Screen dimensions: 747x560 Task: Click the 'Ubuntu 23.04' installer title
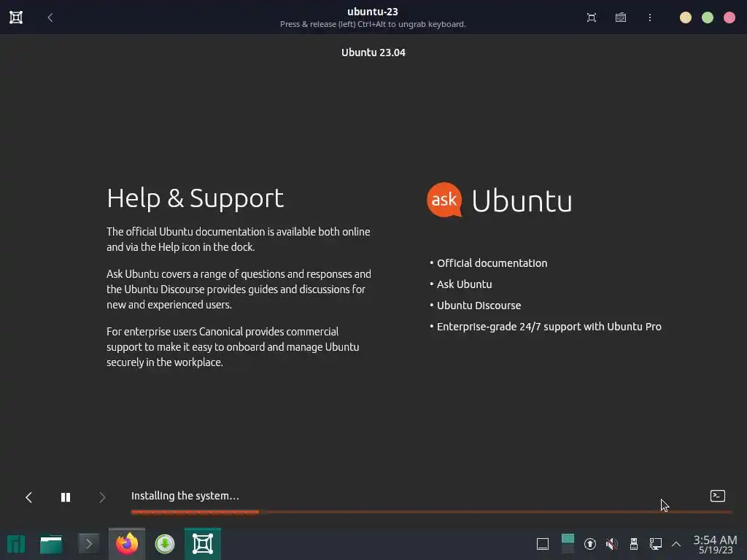pyautogui.click(x=373, y=52)
